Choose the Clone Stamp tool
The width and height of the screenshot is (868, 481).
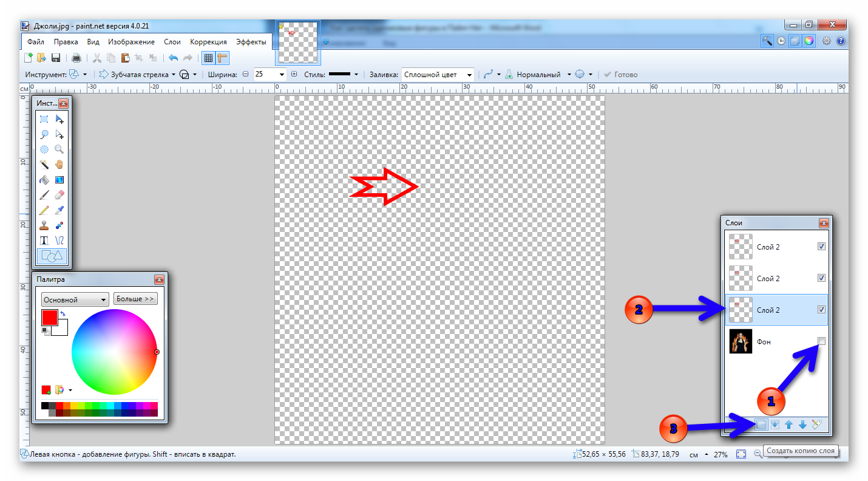click(x=44, y=226)
